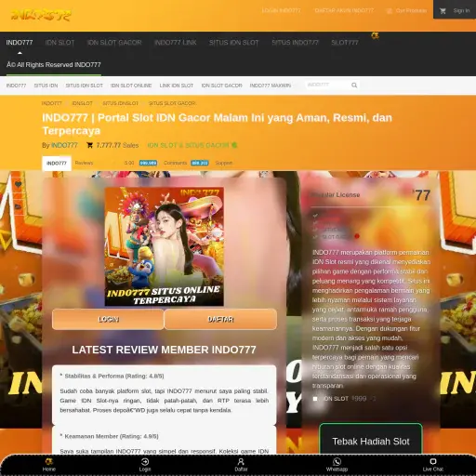Click Sign In in top corner
The image size is (476, 476).
tap(461, 11)
